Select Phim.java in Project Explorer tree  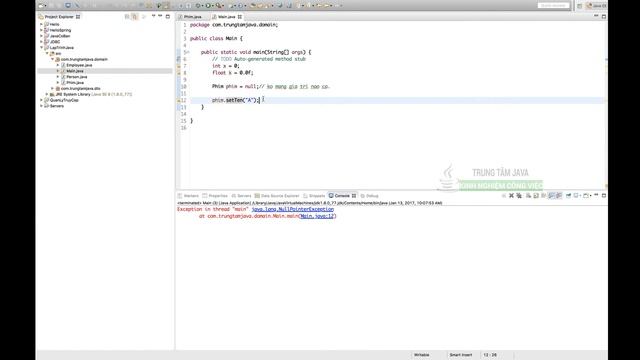(x=75, y=82)
